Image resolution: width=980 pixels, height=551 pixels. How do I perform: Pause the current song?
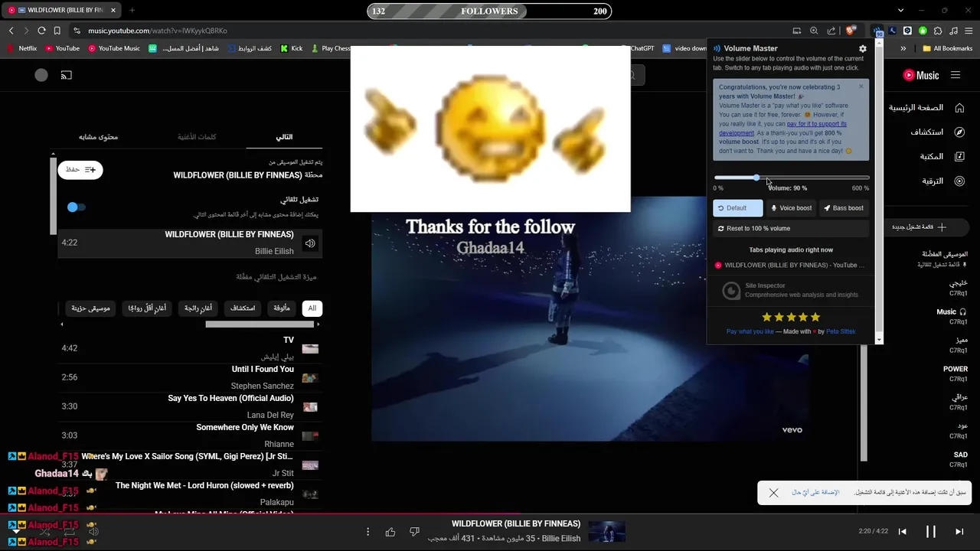pyautogui.click(x=931, y=531)
